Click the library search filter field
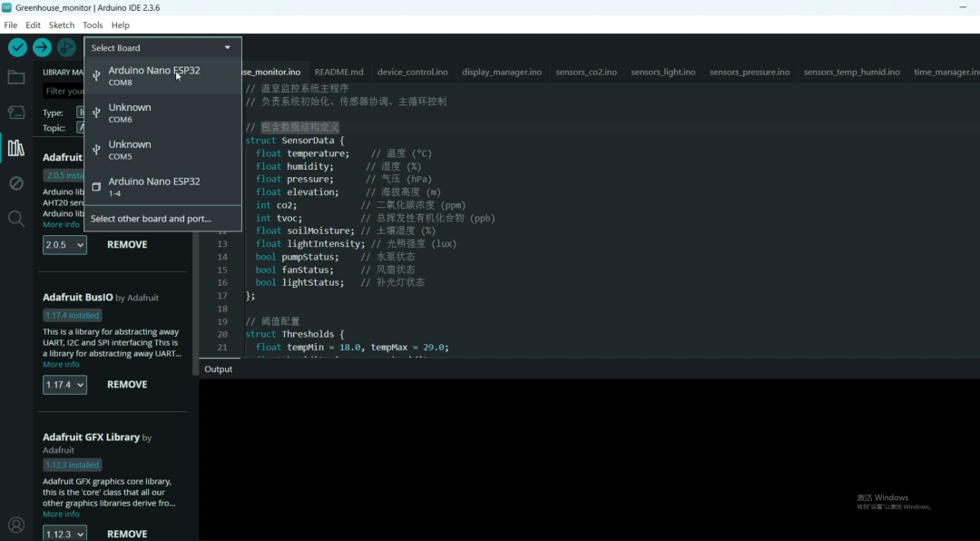This screenshot has width=980, height=541. (64, 92)
